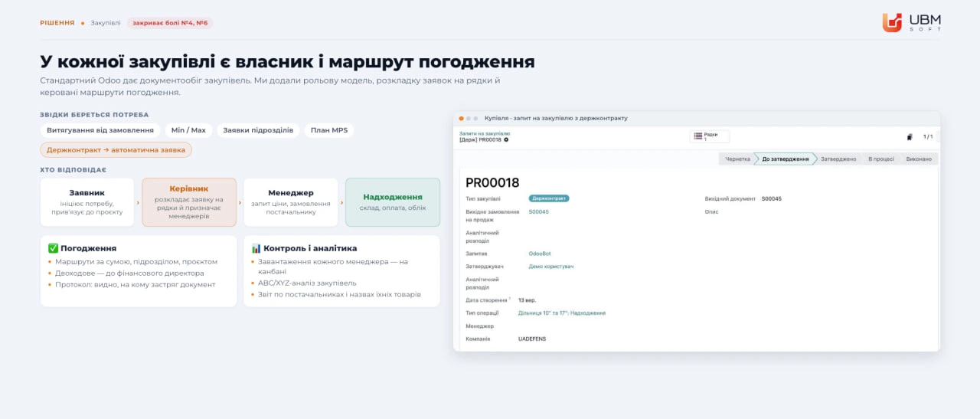Image resolution: width=980 pixels, height=419 pixels.
Task: Select the Виконано status stage
Action: point(919,159)
